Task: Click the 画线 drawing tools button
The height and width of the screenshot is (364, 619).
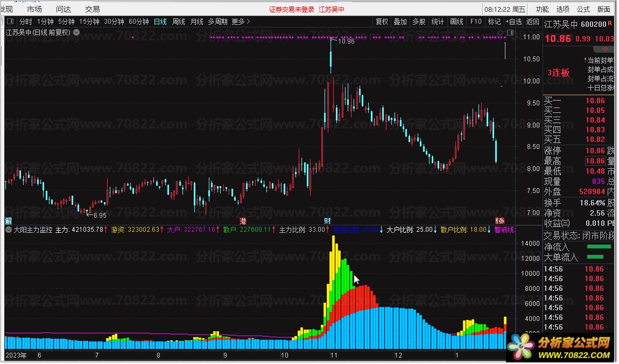Action: coord(457,22)
